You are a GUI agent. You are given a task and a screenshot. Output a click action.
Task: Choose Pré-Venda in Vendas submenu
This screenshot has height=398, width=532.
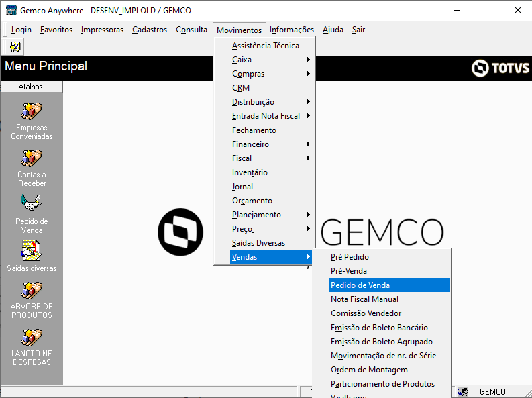(x=390, y=271)
